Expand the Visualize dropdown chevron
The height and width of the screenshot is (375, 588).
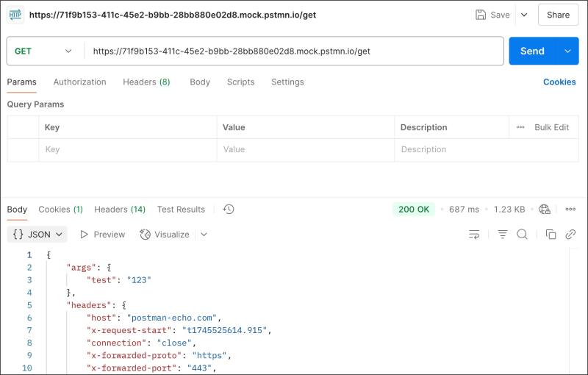(204, 235)
